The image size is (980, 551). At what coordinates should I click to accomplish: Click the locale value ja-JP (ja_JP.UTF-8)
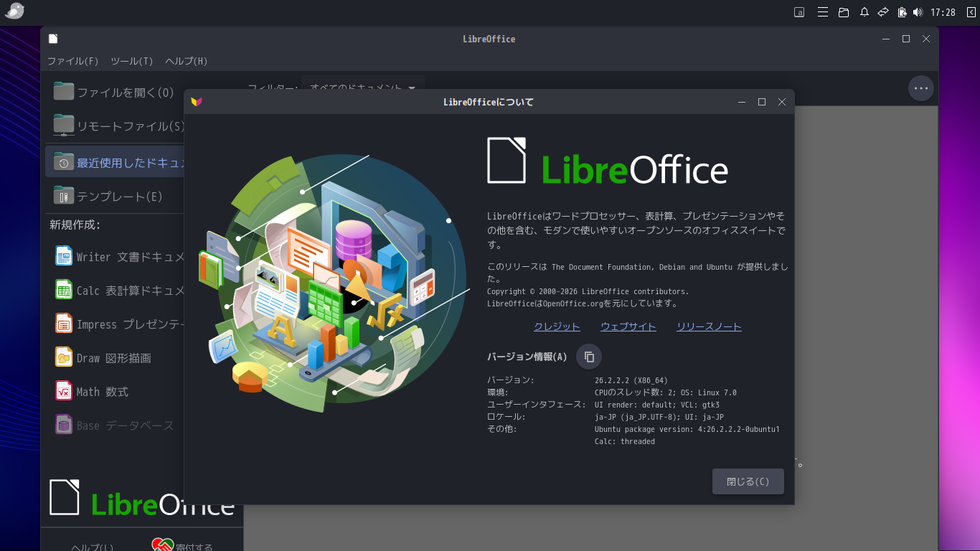(659, 417)
